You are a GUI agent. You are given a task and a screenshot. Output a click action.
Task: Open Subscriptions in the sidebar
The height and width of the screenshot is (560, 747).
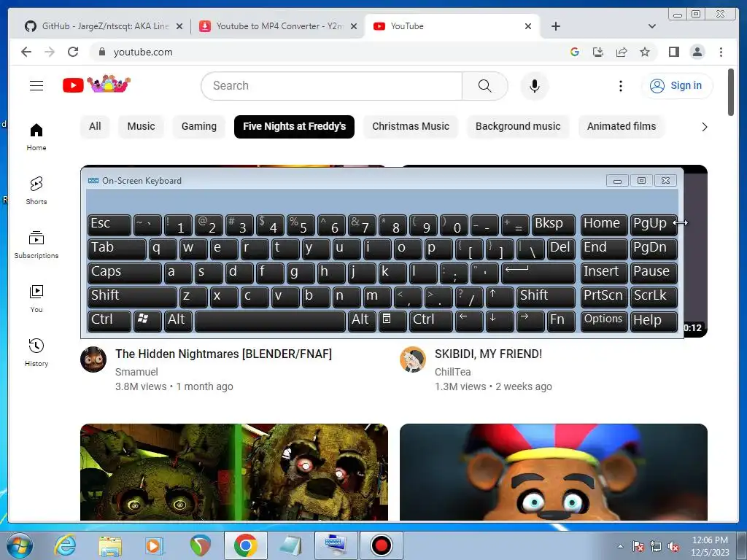(36, 245)
